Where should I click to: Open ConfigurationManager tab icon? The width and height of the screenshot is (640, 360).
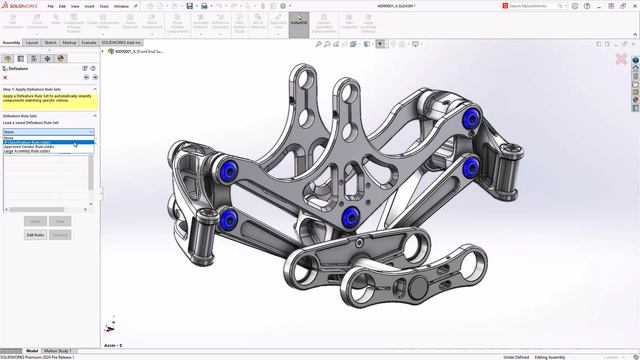[34, 59]
